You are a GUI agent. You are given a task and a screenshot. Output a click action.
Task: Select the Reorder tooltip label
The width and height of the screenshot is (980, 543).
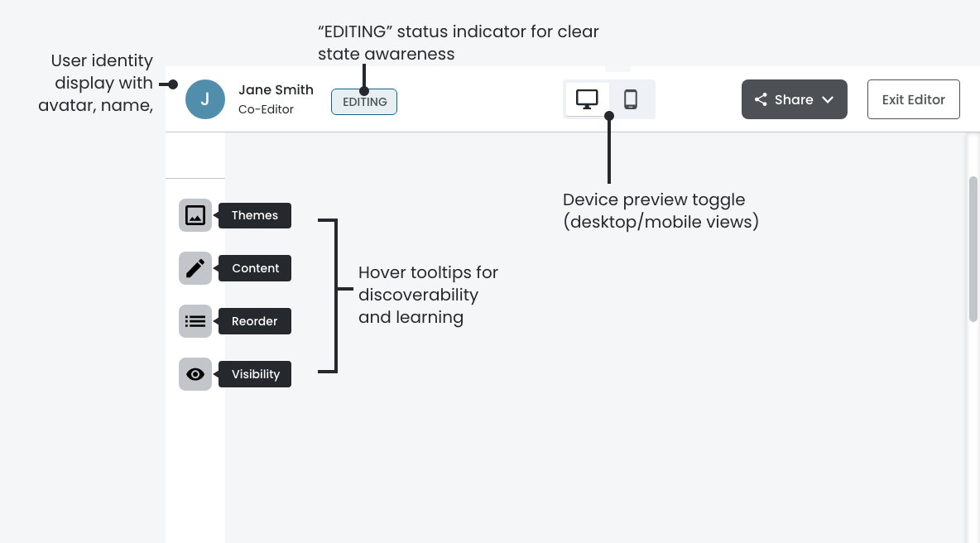tap(255, 321)
